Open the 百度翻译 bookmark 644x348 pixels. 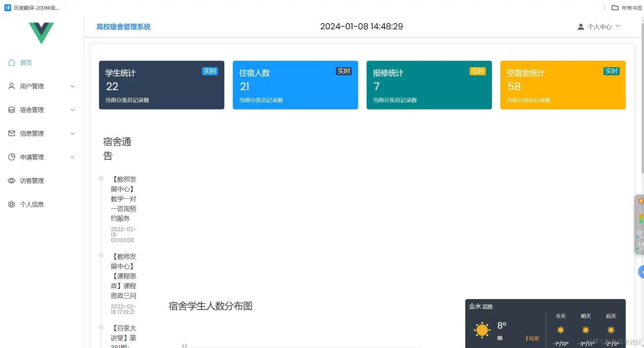[x=32, y=8]
